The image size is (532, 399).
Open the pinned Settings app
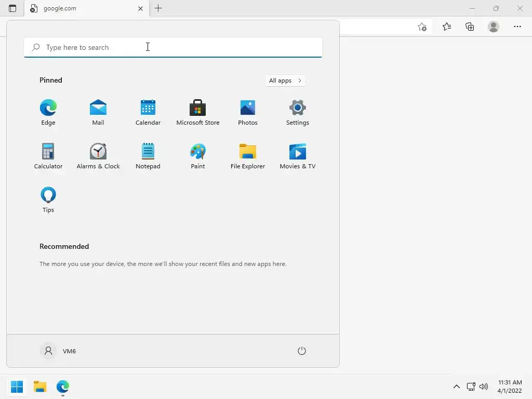(298, 113)
